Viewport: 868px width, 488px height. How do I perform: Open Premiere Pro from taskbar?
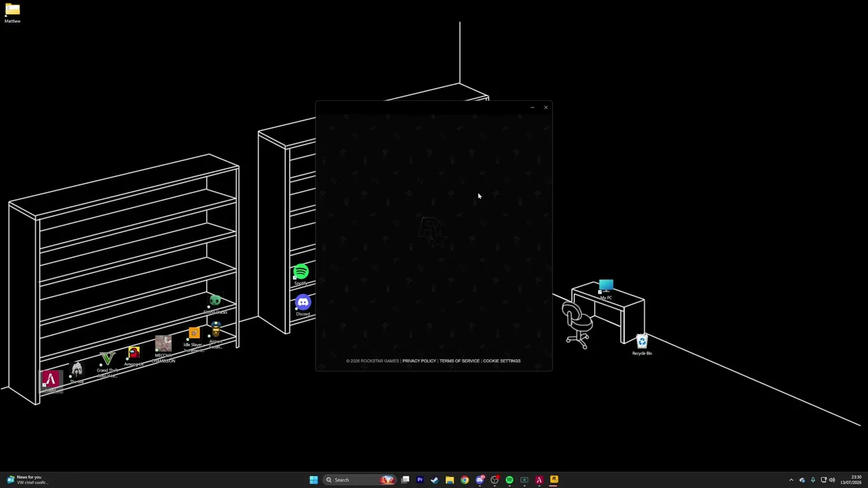pos(420,480)
